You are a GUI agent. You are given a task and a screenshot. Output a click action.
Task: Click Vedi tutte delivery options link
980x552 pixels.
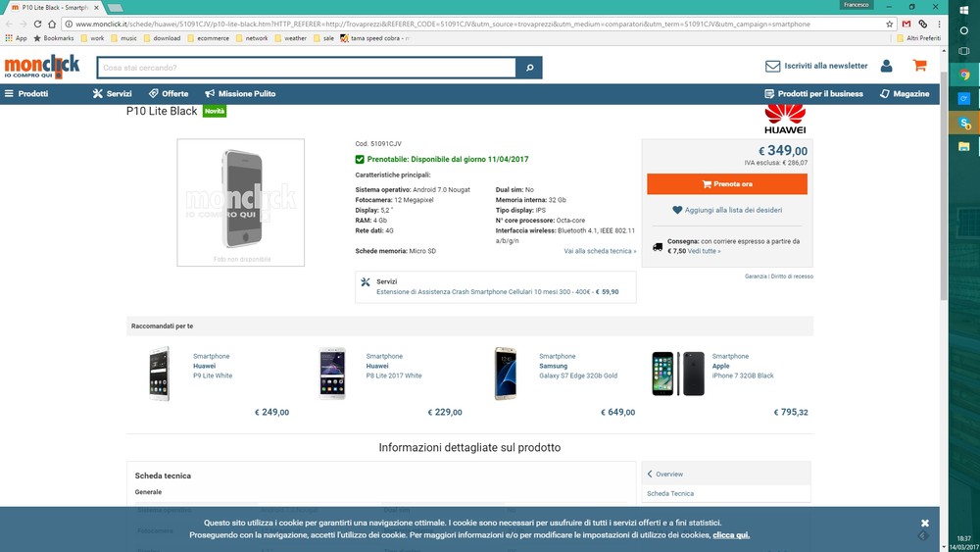704,251
